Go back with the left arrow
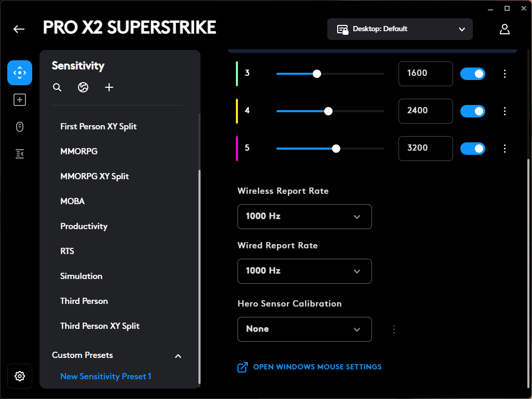The image size is (532, 399). pos(19,29)
